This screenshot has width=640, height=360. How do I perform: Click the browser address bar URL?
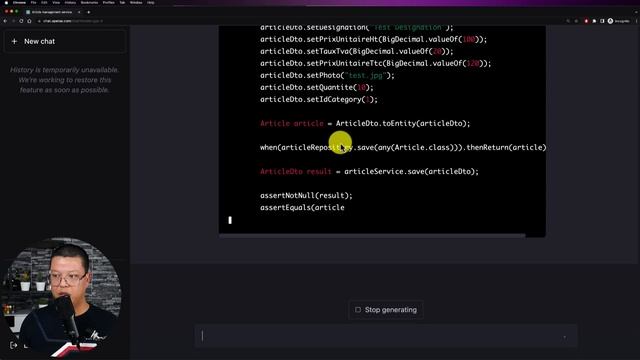73,21
